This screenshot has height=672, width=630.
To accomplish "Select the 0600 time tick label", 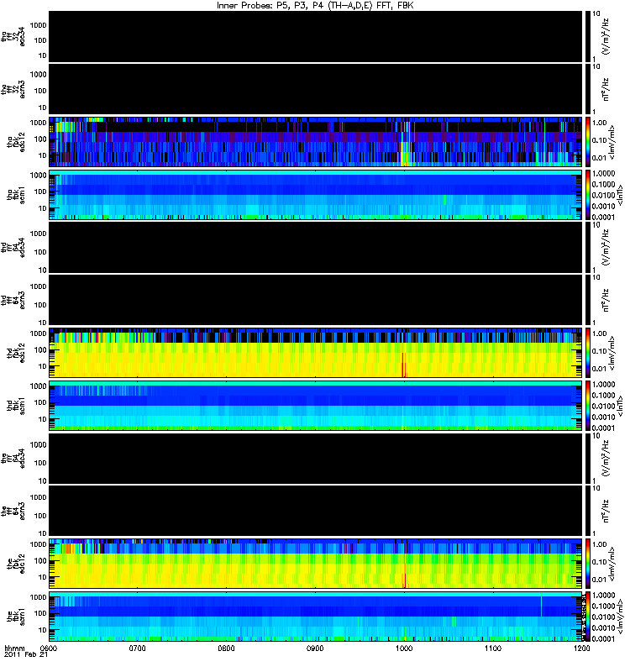I will (49, 649).
